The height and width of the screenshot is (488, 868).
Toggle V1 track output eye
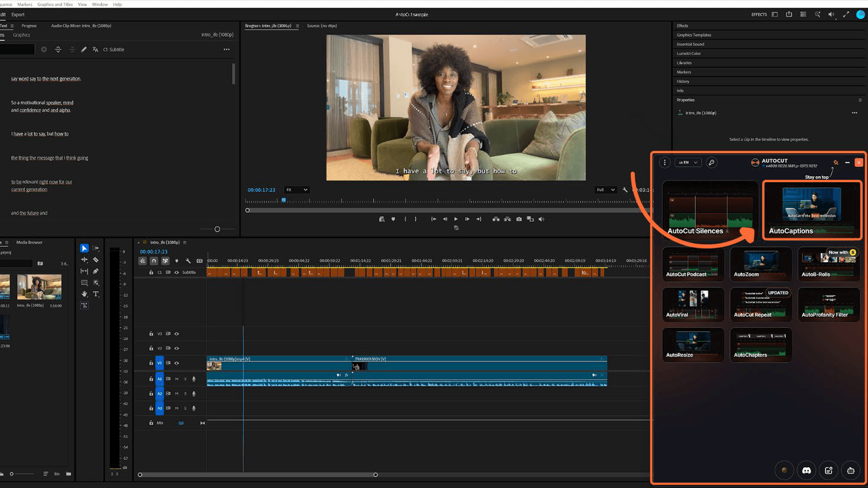[x=176, y=363]
